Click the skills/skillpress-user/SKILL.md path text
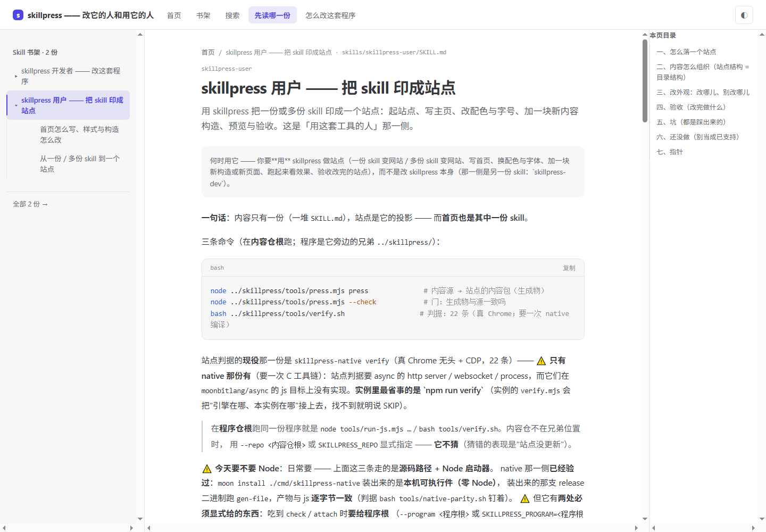This screenshot has width=766, height=532. [x=394, y=52]
